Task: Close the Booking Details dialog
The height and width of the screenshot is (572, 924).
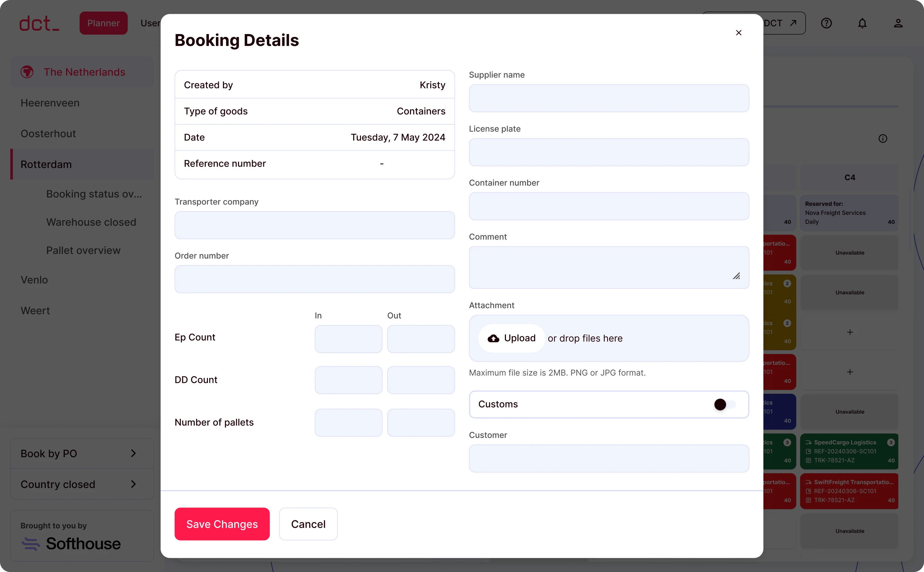Action: [x=738, y=33]
